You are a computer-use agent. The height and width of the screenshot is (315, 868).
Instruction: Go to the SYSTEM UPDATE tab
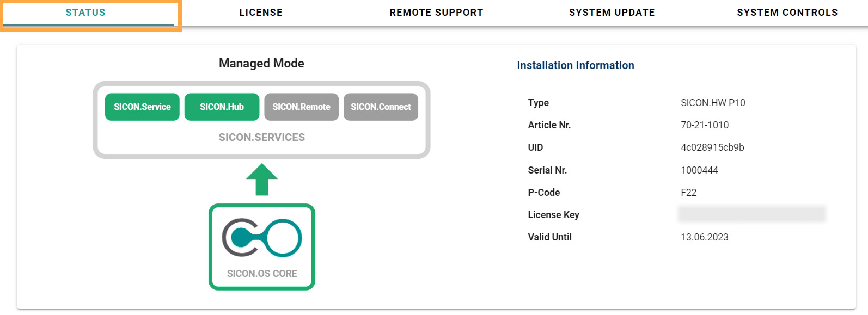click(x=612, y=13)
